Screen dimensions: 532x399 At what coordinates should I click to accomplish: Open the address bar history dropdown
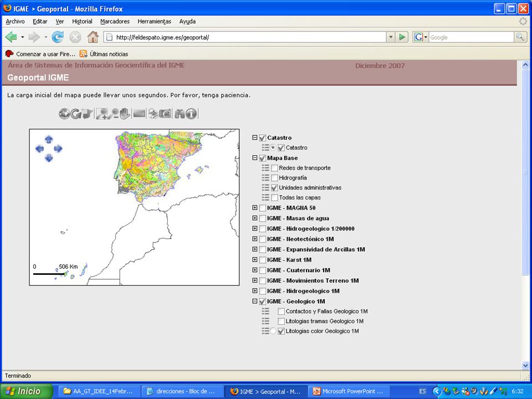tap(391, 37)
